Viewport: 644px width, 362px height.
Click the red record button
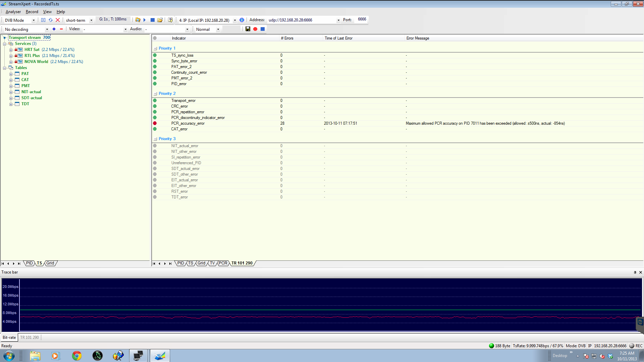point(255,29)
